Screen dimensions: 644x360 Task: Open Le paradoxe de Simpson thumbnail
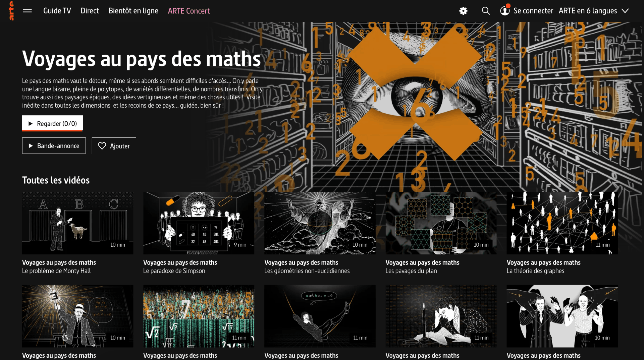[199, 223]
